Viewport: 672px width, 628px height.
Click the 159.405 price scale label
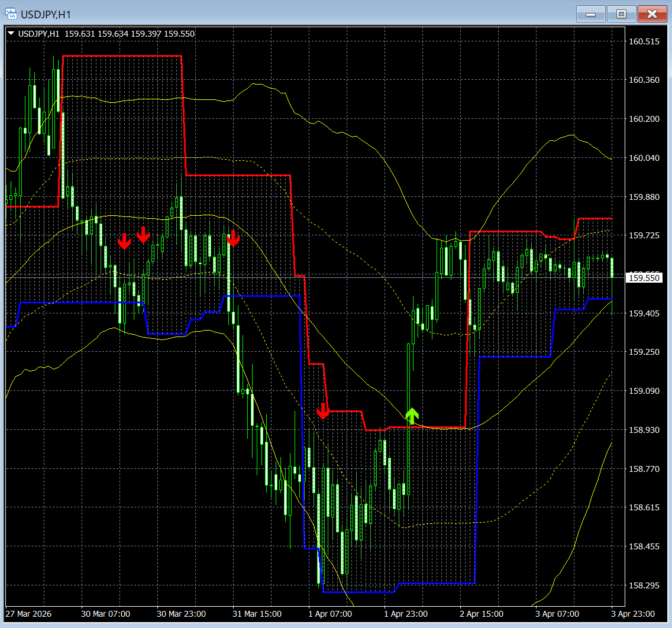tap(644, 313)
